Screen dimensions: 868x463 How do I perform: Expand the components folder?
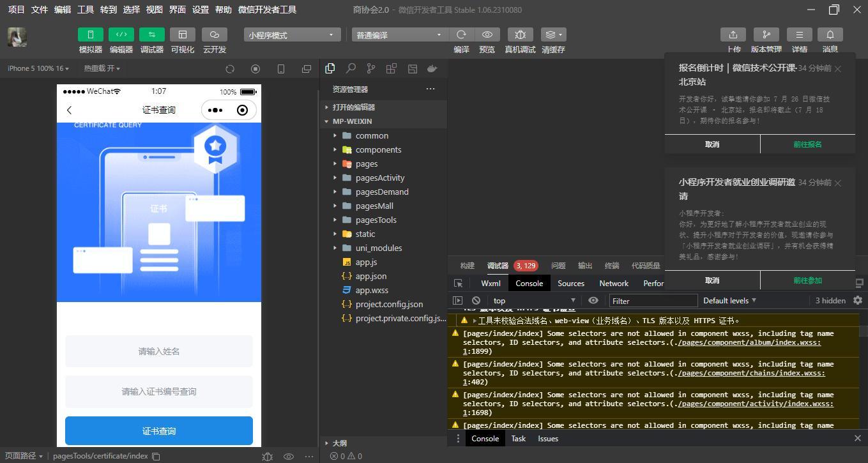coord(383,149)
